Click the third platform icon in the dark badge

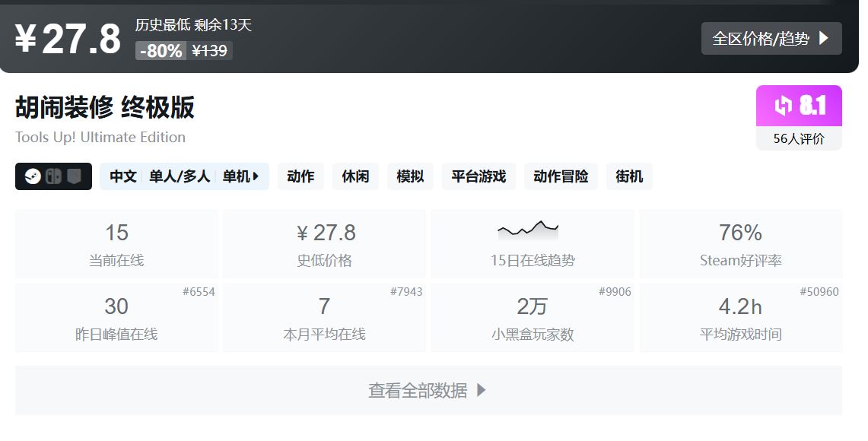75,176
